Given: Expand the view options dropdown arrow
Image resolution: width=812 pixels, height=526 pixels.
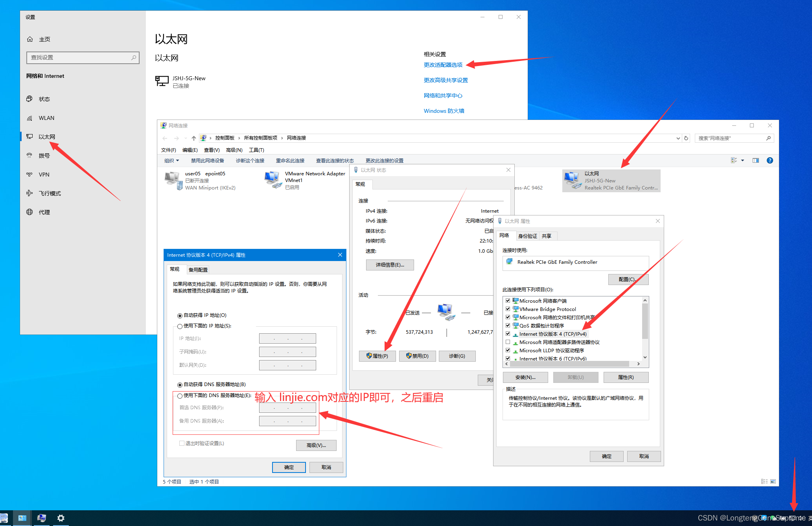Looking at the screenshot, I should click(742, 160).
